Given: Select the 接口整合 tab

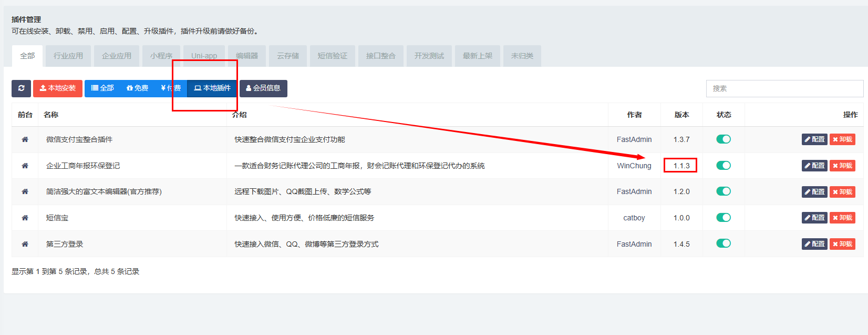Looking at the screenshot, I should point(381,56).
